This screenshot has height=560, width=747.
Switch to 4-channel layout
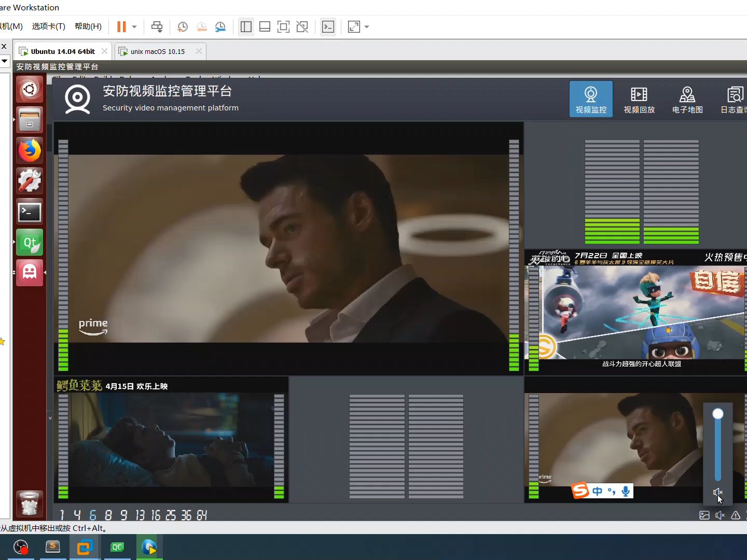coord(77,515)
